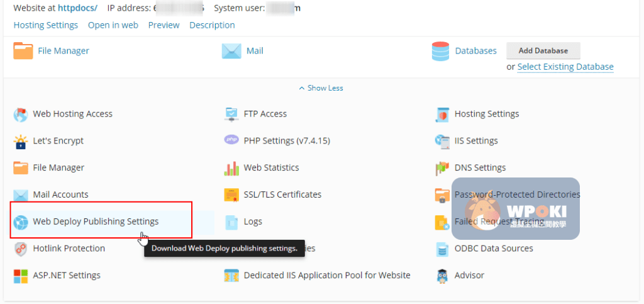
Task: Open the Web Statistics chart icon
Action: point(232,168)
